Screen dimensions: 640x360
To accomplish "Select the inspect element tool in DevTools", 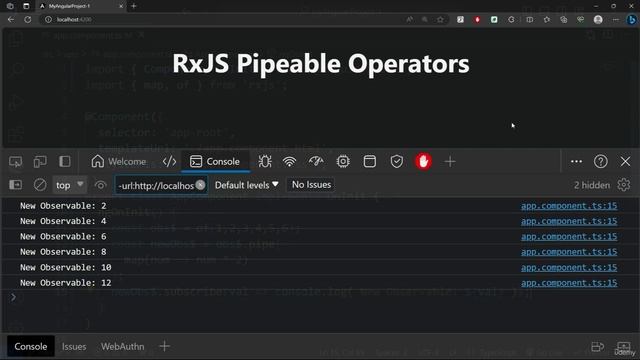I will pyautogui.click(x=16, y=162).
